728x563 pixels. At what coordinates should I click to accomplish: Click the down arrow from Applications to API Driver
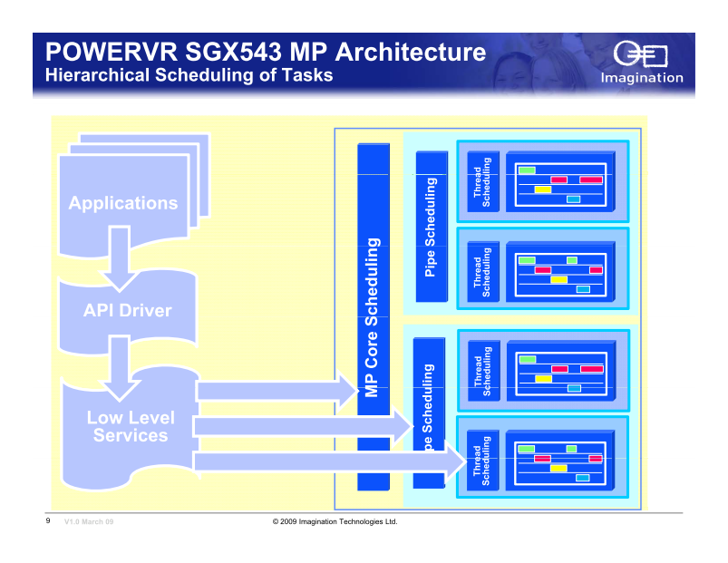pyautogui.click(x=120, y=259)
